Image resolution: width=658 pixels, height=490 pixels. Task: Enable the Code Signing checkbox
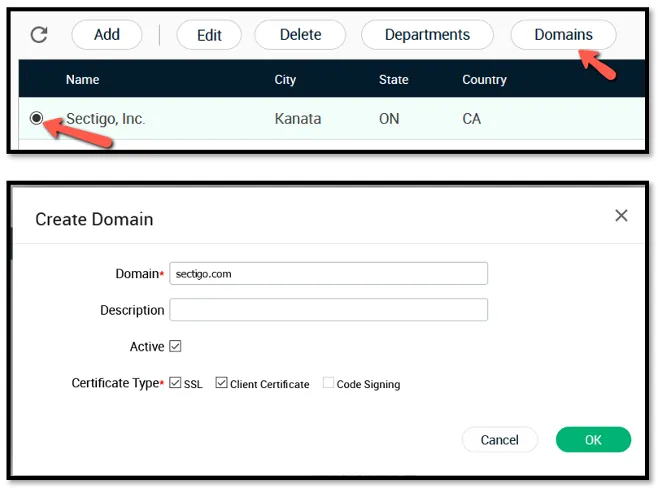328,383
